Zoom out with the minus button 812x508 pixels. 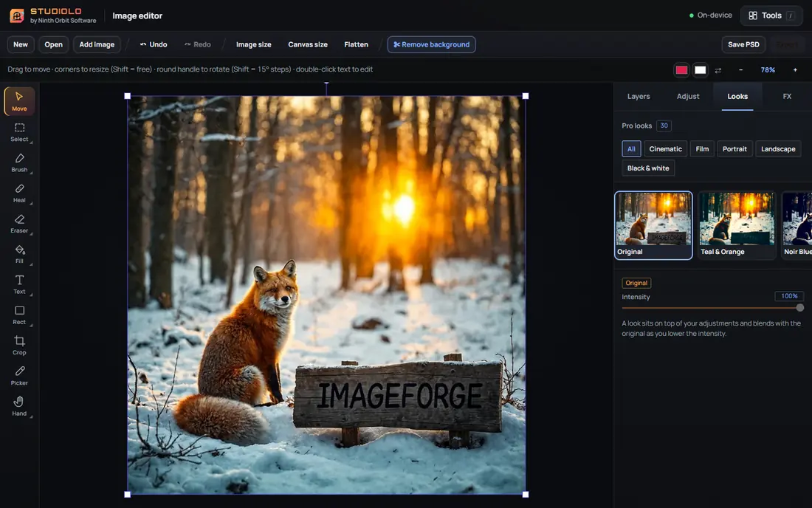pos(740,70)
